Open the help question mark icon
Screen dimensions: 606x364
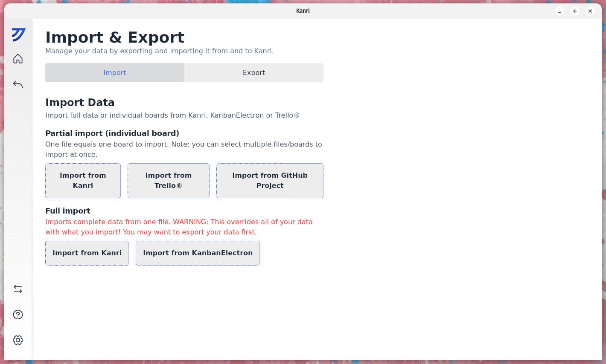click(18, 315)
